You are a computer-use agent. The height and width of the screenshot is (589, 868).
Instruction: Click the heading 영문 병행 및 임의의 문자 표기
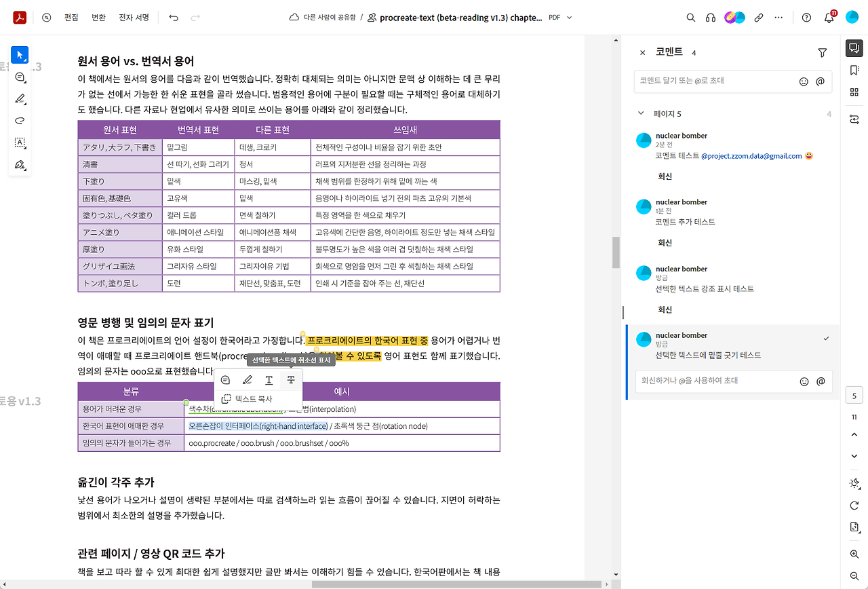coord(146,322)
